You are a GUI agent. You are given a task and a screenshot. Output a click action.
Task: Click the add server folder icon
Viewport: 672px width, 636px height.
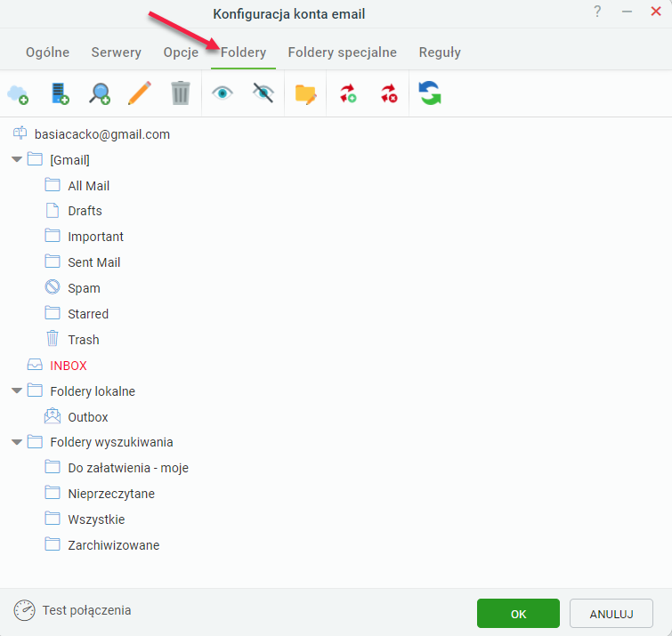pos(60,93)
